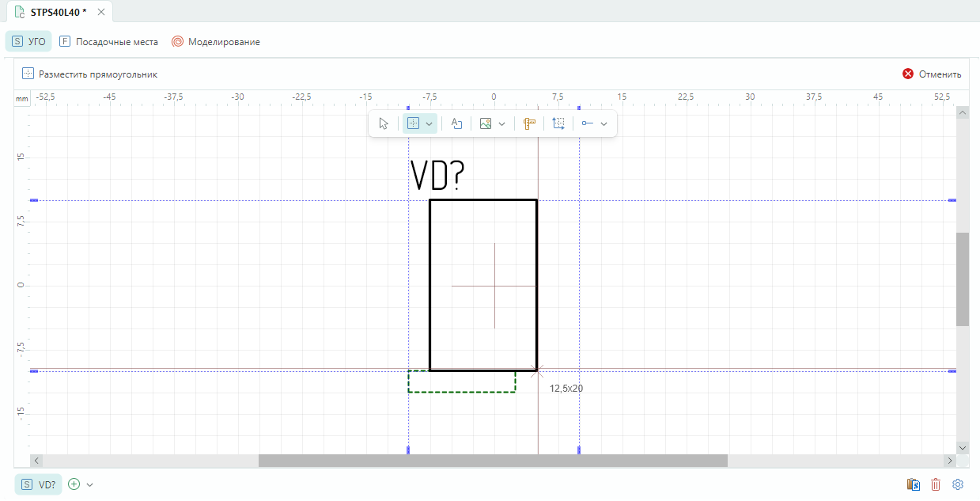Open the Моделирование tab

coord(216,42)
